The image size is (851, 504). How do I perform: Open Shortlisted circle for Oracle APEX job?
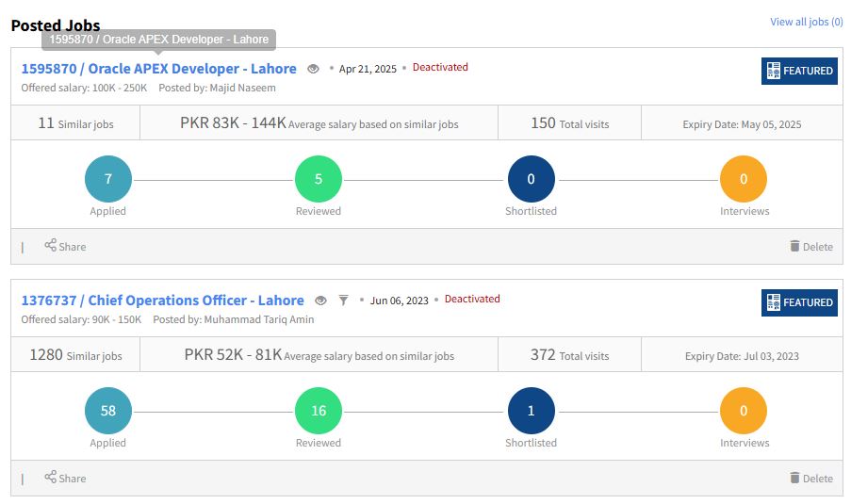pos(531,179)
